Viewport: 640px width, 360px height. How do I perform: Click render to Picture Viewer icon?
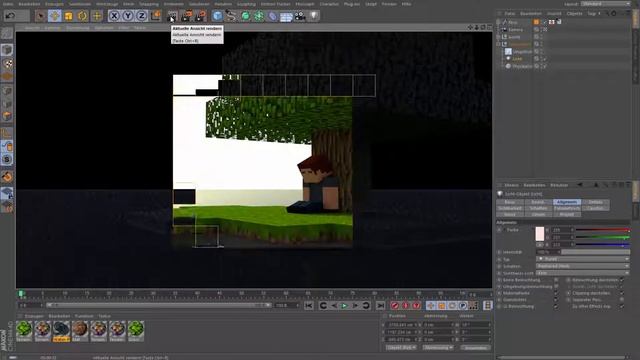187,16
